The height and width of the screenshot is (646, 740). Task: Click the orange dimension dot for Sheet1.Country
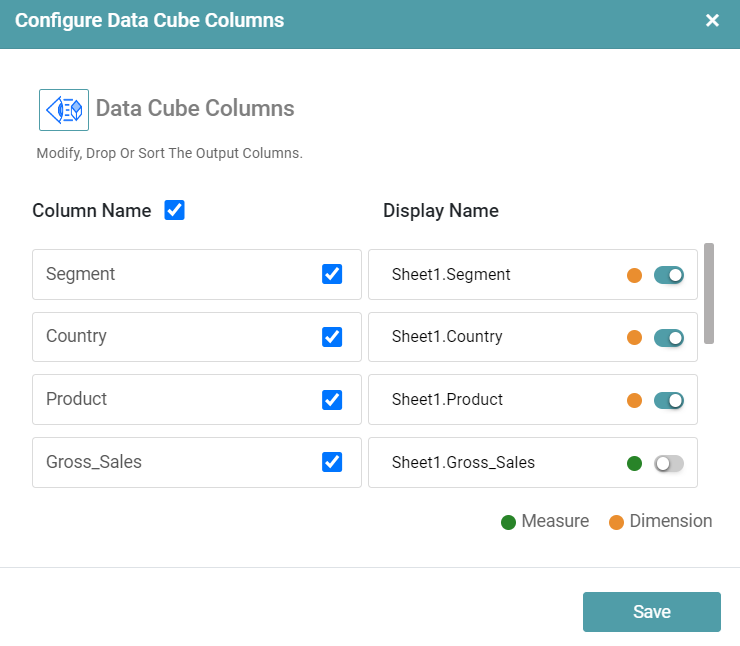point(634,338)
